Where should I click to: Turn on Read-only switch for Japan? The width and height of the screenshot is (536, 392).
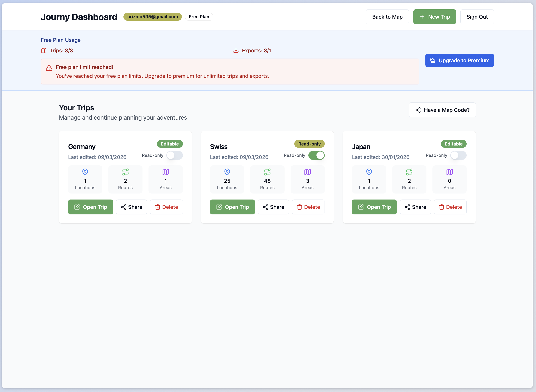click(x=458, y=155)
